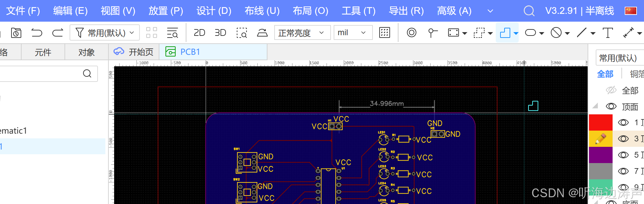Switch to the PCB1 document tab

click(x=213, y=52)
